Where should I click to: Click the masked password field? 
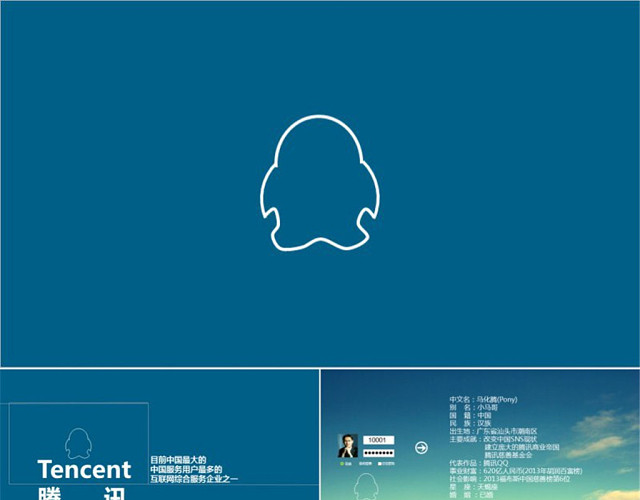click(x=378, y=453)
